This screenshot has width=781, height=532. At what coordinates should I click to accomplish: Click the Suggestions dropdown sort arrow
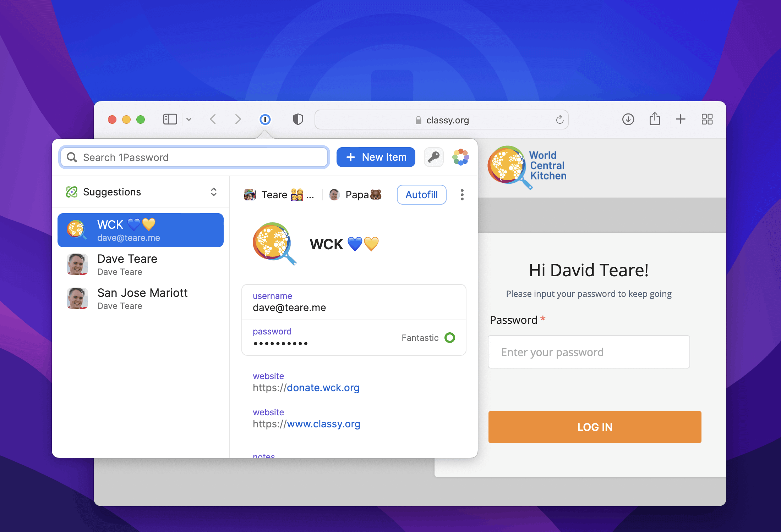pos(215,192)
